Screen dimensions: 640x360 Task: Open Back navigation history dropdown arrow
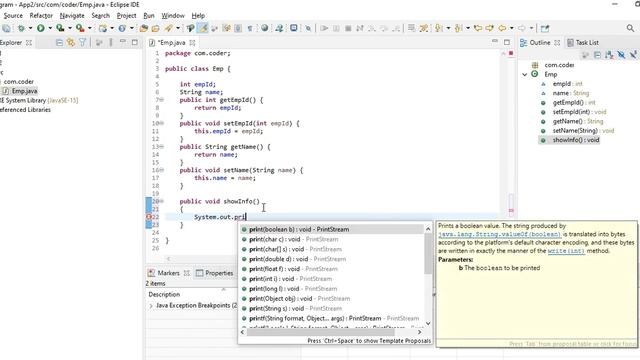[511, 28]
